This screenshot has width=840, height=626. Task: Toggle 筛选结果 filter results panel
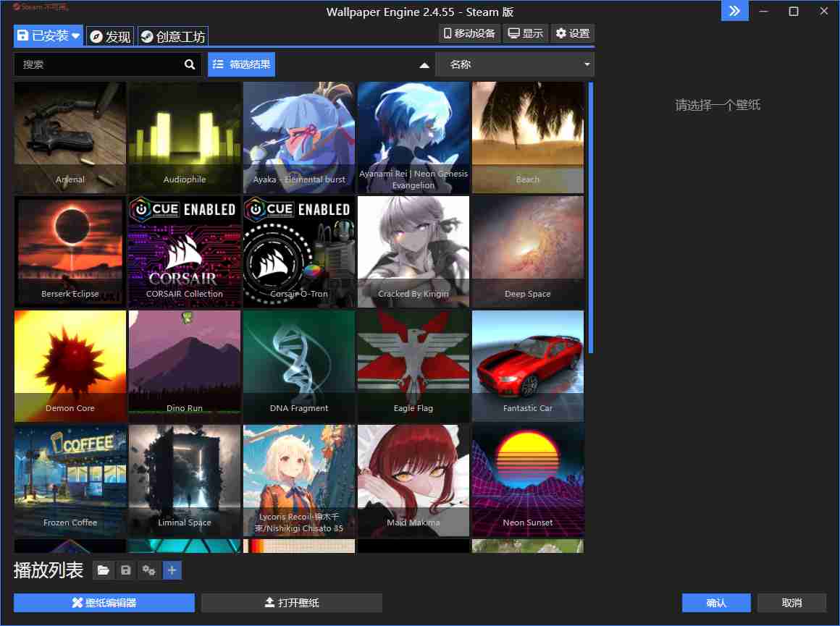[x=241, y=64]
